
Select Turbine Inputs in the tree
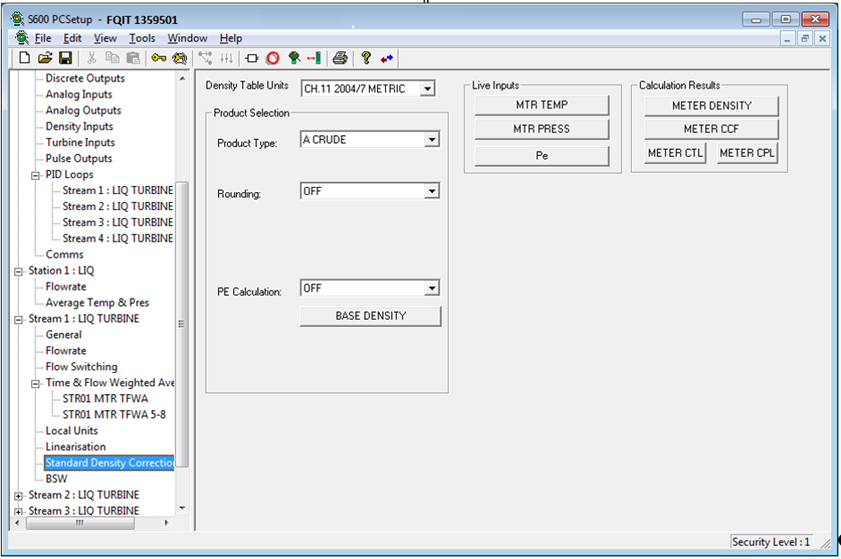click(80, 143)
